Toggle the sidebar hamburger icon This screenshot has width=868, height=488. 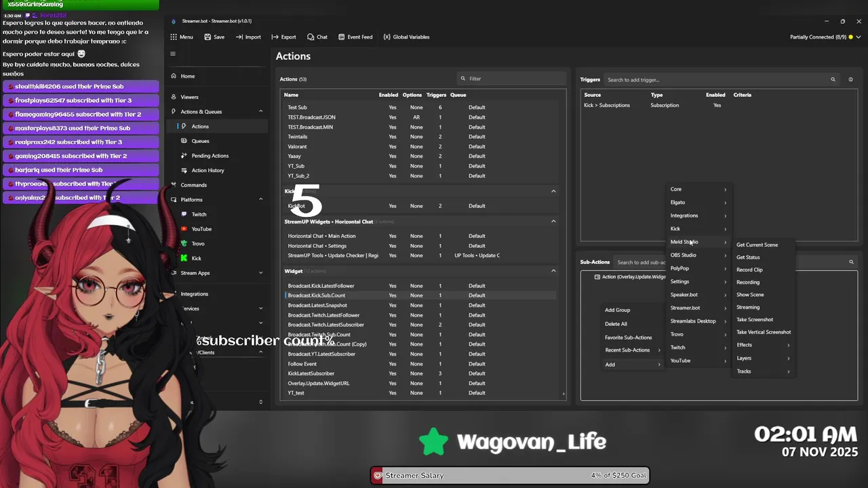(x=173, y=54)
